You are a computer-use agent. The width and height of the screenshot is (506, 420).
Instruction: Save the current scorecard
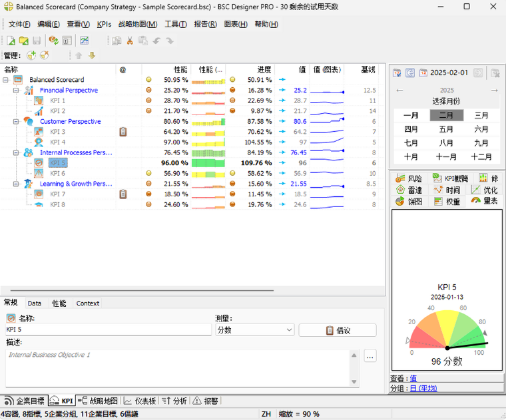click(x=37, y=41)
